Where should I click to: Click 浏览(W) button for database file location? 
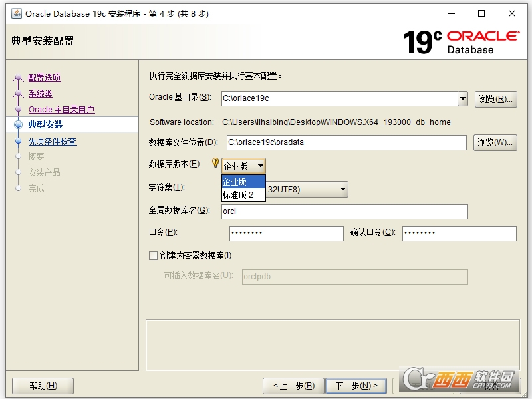click(495, 142)
